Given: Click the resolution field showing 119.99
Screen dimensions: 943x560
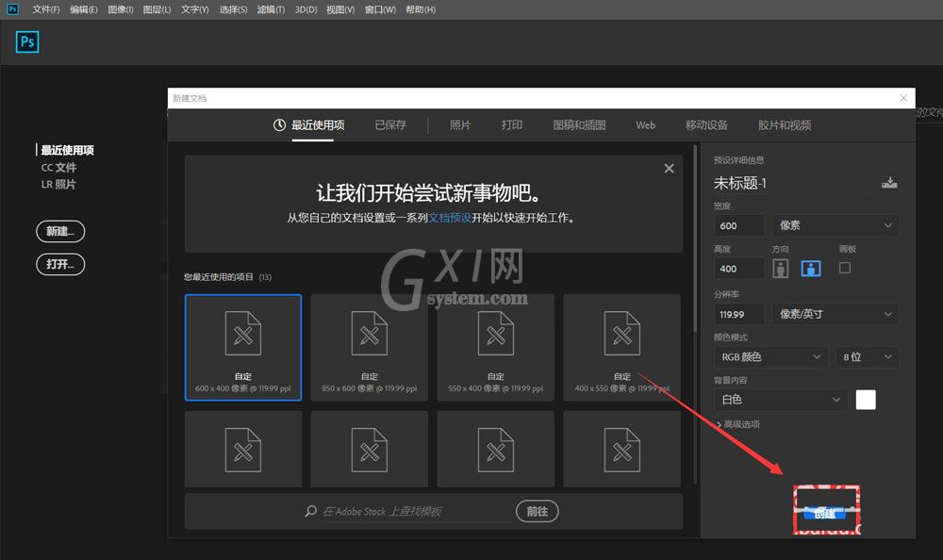Looking at the screenshot, I should coord(738,314).
